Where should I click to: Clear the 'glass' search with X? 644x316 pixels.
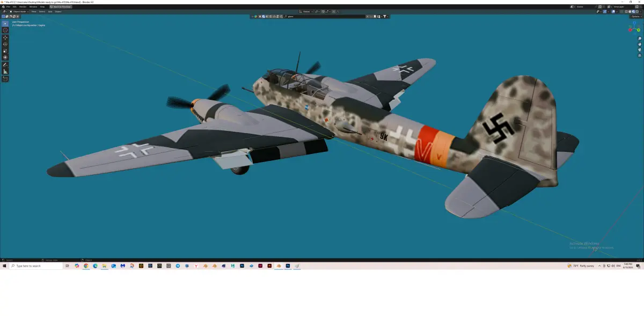367,16
